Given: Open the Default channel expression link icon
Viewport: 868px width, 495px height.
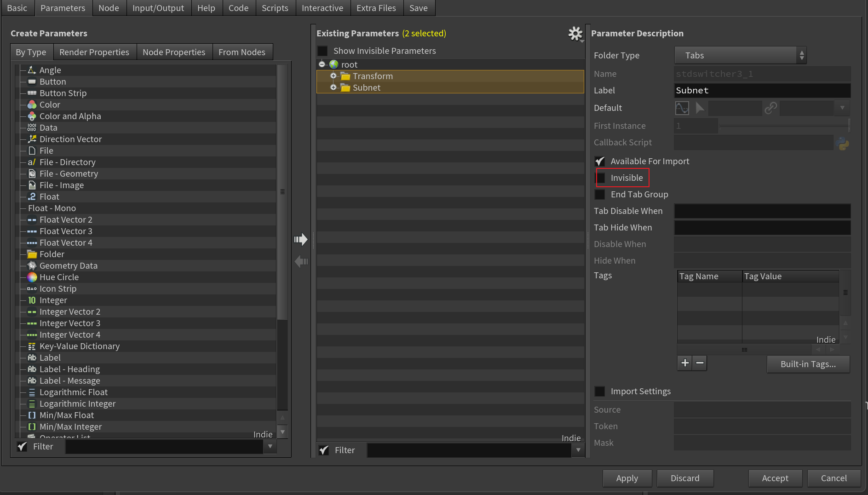Looking at the screenshot, I should pos(770,108).
